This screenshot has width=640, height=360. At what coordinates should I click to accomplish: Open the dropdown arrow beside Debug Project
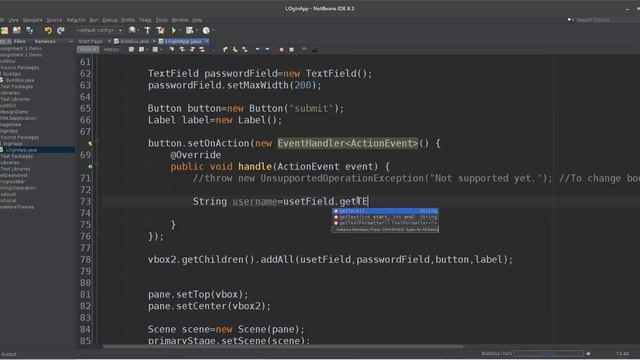click(x=196, y=31)
